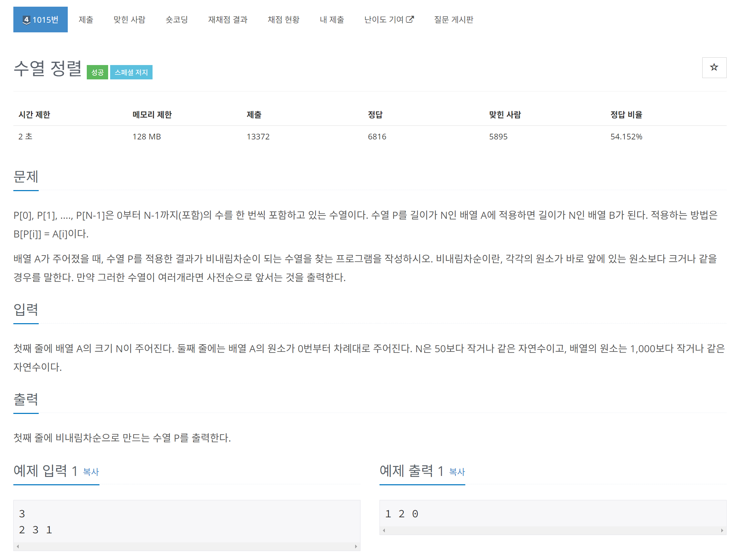756x559 pixels.
Task: Click the green 성공 label
Action: coord(97,72)
